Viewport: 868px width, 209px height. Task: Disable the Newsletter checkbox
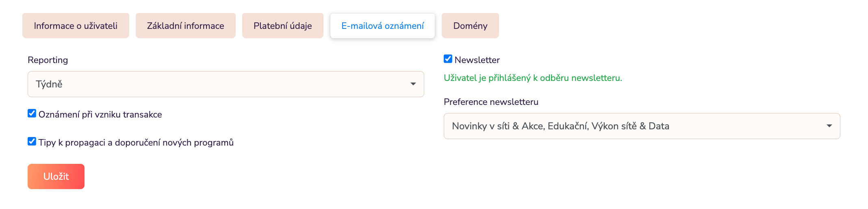coord(448,59)
